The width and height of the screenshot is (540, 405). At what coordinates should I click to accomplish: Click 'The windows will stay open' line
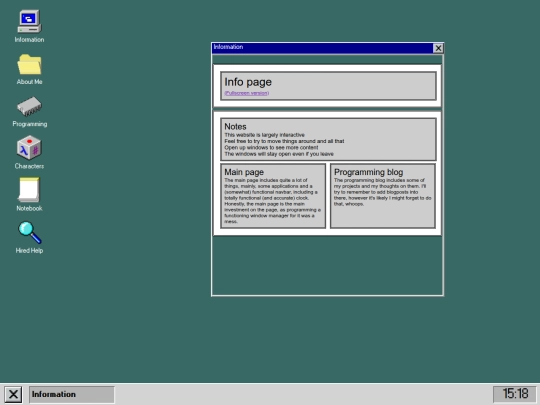click(x=279, y=154)
